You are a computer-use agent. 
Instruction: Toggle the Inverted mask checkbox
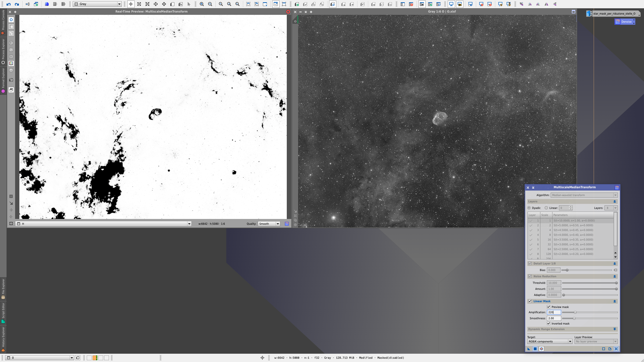point(548,324)
